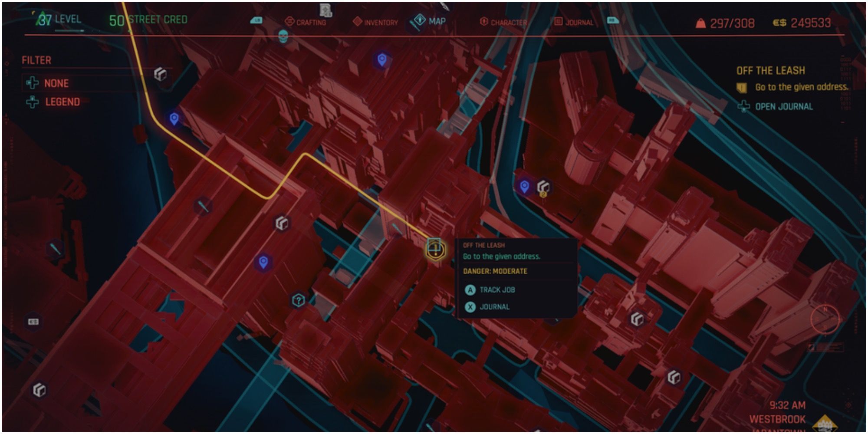Viewport: 868px width, 434px height.
Task: Click 'DANGER: MODERATE' in the tooltip
Action: (x=495, y=271)
